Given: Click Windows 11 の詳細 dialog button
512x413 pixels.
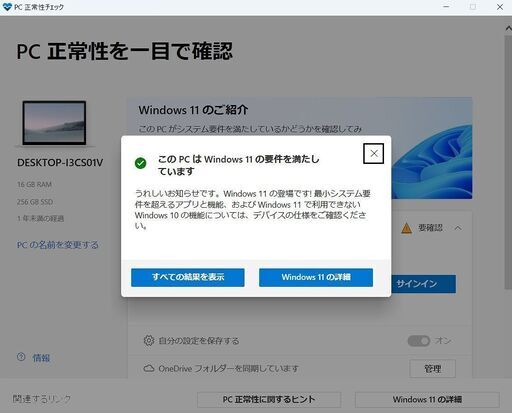Looking at the screenshot, I should [x=316, y=277].
